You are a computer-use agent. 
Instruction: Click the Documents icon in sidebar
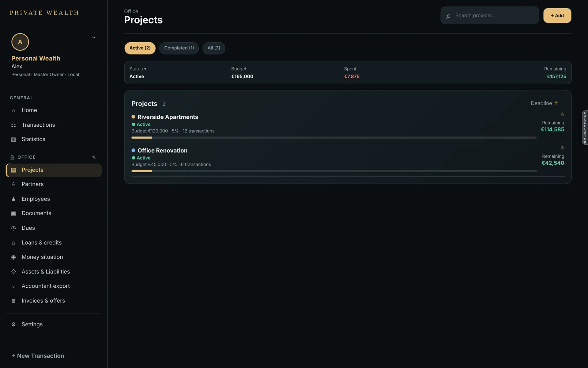point(13,213)
